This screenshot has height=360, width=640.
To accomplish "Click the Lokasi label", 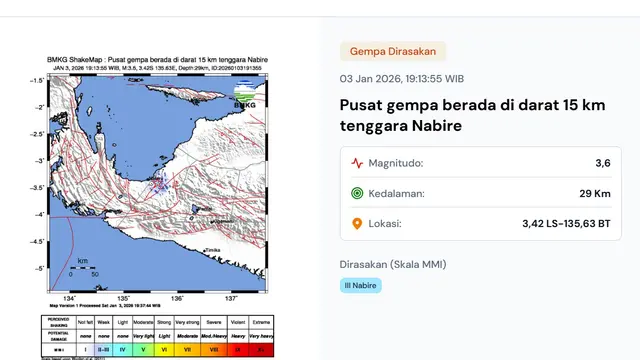I will (385, 224).
